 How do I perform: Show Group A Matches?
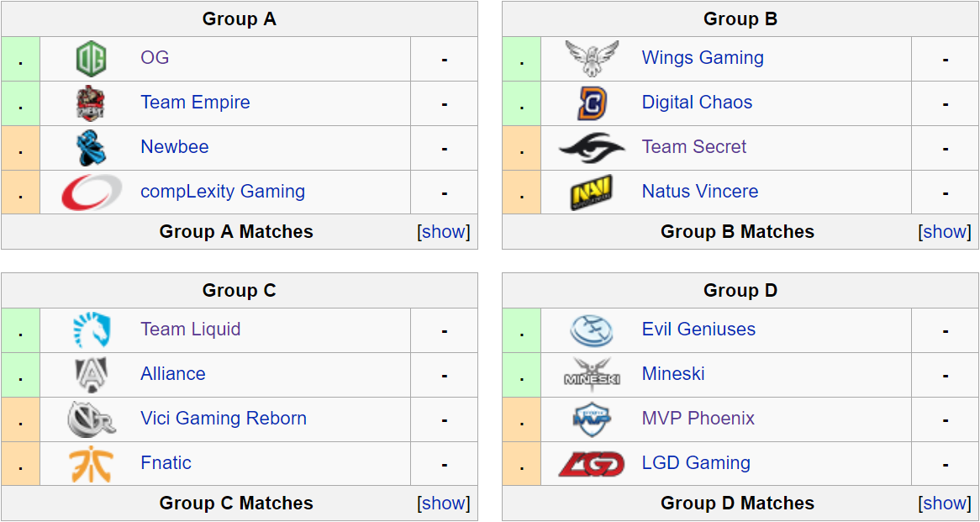click(445, 232)
